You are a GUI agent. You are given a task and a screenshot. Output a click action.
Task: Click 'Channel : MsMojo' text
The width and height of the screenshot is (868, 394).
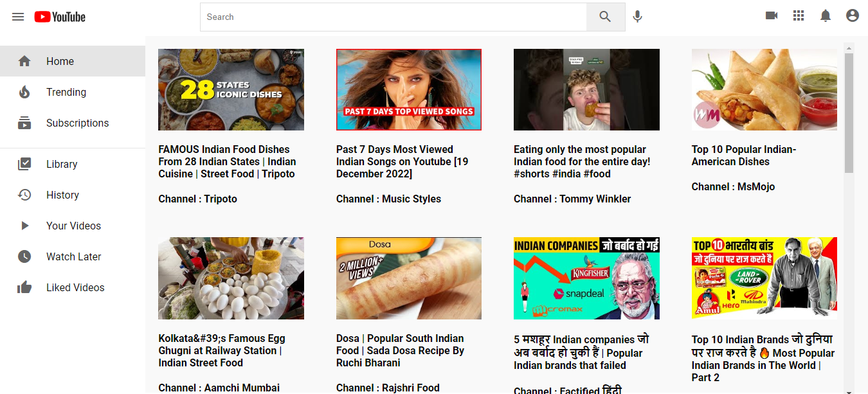[x=734, y=187]
